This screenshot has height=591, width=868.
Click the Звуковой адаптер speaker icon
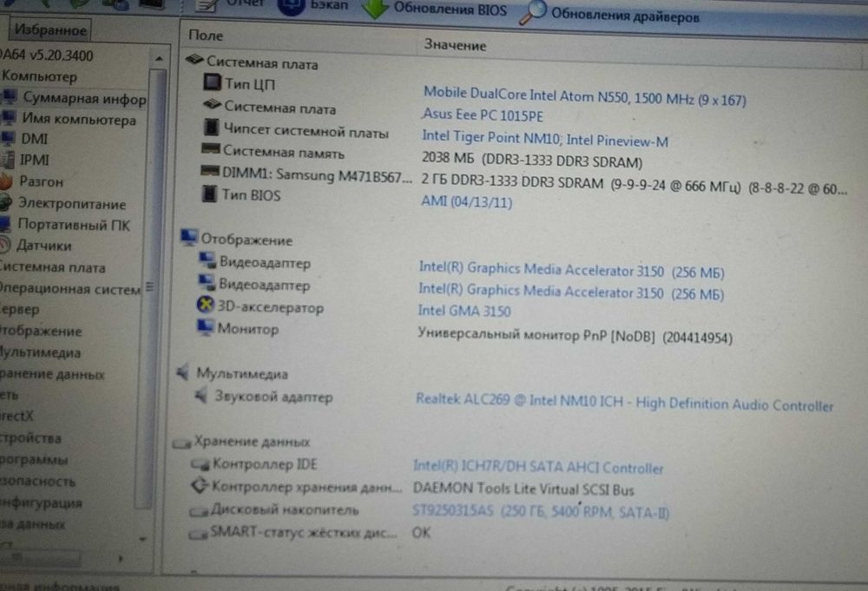click(x=201, y=395)
